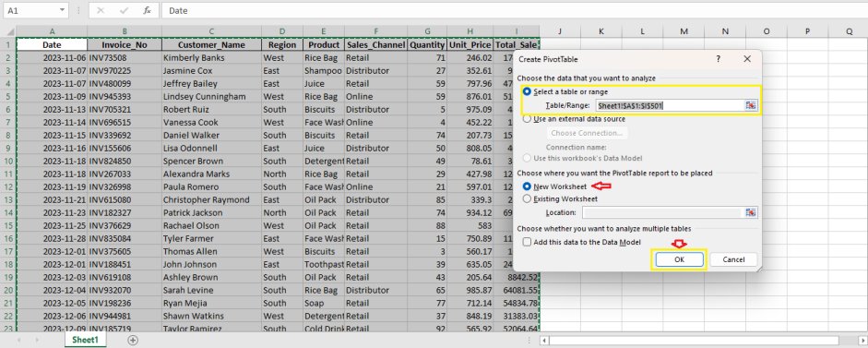Click the dialog Help question mark
This screenshot has width=868, height=348.
coord(719,59)
